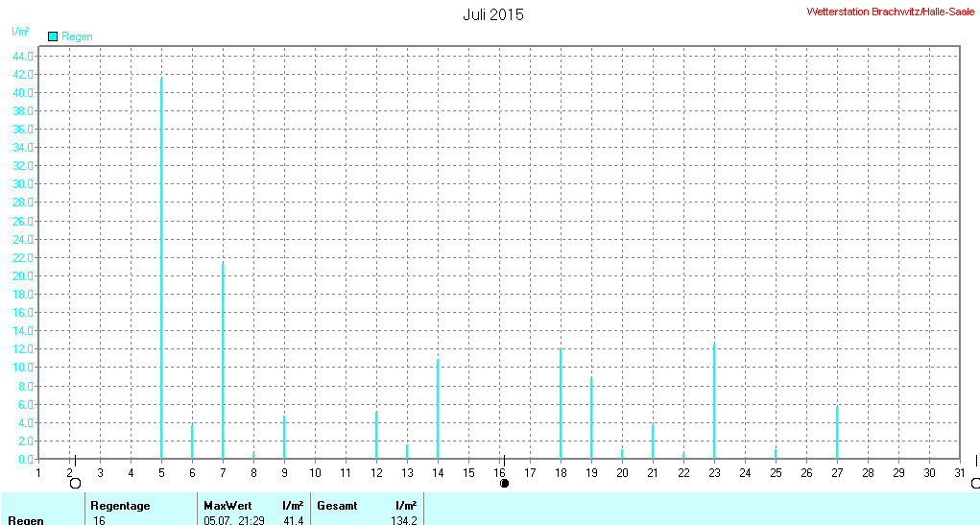Select the rain bar on day 27
Screen dimensions: 980x525
coord(837,433)
